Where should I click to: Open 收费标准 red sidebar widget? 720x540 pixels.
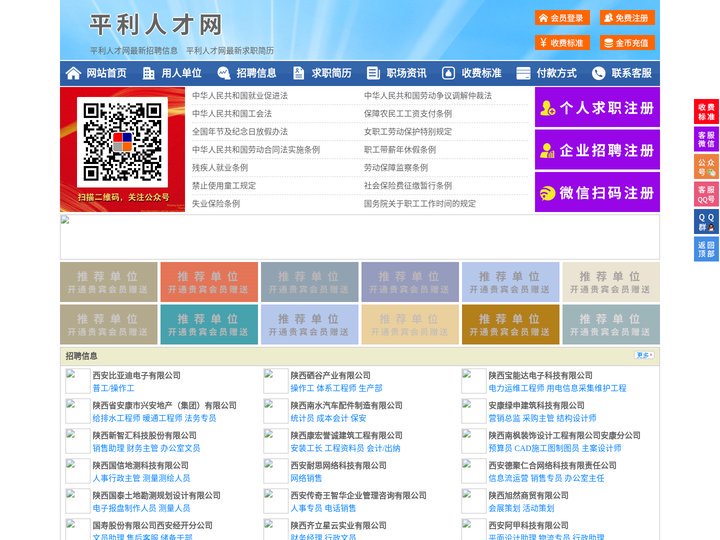coord(706,112)
